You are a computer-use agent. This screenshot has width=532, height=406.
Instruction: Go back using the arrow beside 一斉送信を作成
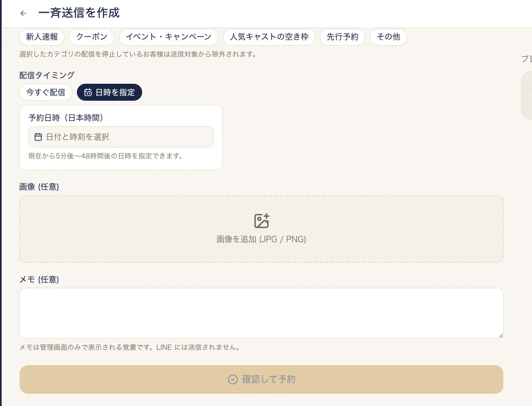coord(23,13)
